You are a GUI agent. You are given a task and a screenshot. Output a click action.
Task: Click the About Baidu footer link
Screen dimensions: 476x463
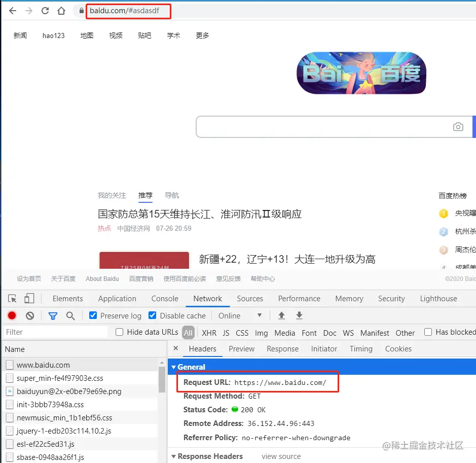[x=102, y=279]
